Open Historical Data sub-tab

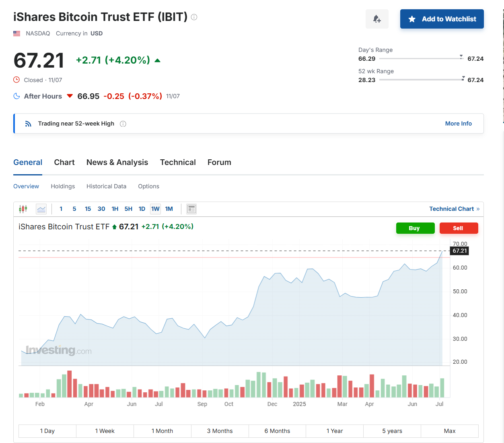pyautogui.click(x=106, y=186)
